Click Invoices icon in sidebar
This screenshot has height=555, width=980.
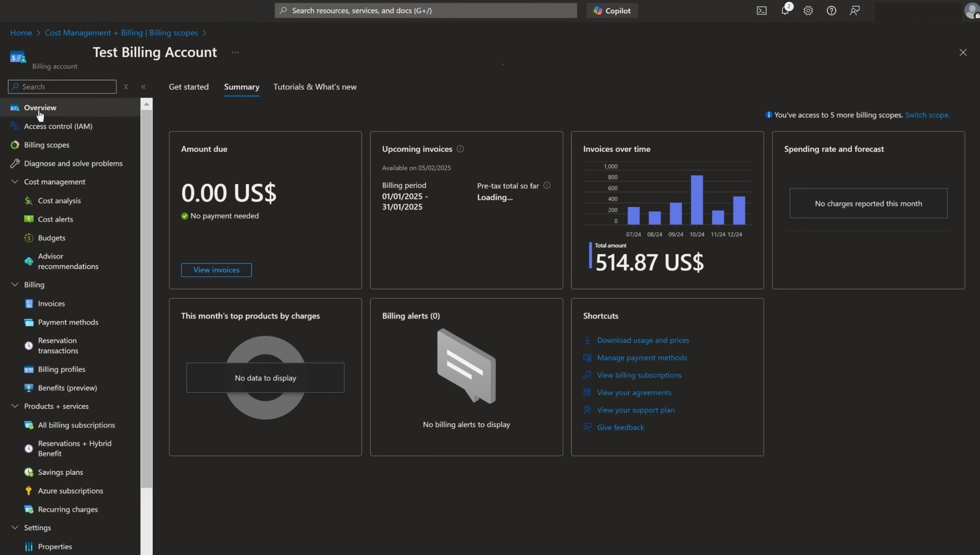point(29,304)
